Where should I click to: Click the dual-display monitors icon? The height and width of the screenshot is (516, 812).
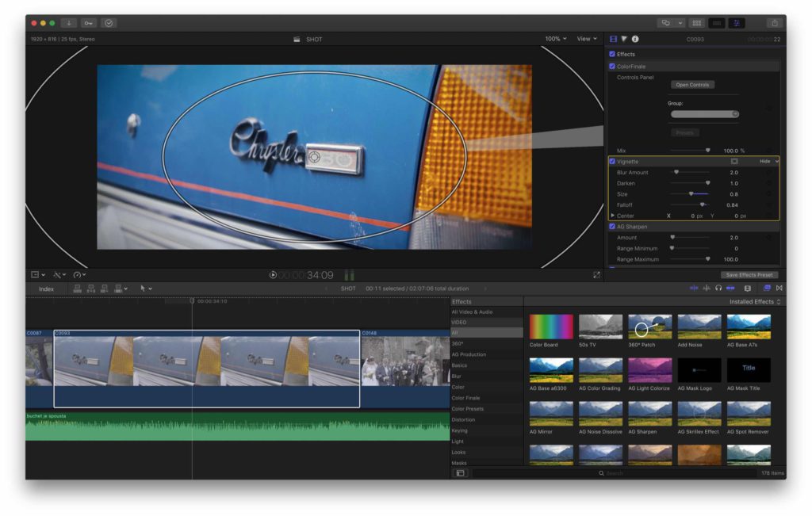click(666, 23)
